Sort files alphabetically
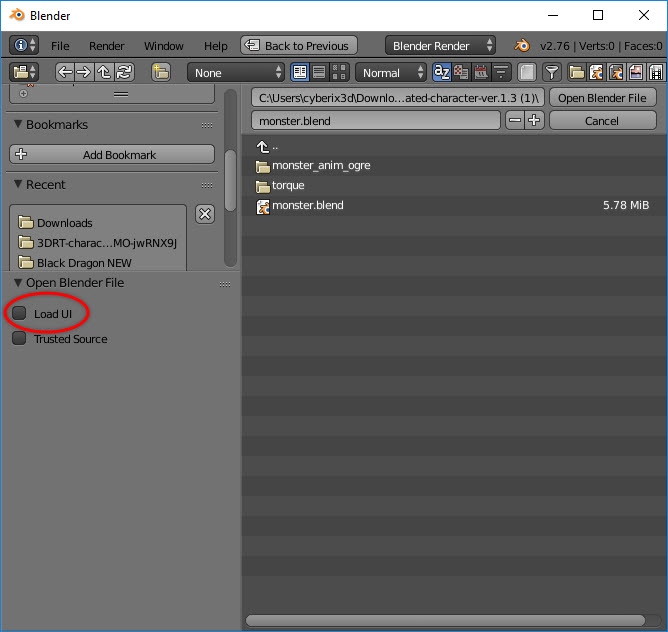Image resolution: width=668 pixels, height=632 pixels. point(442,72)
